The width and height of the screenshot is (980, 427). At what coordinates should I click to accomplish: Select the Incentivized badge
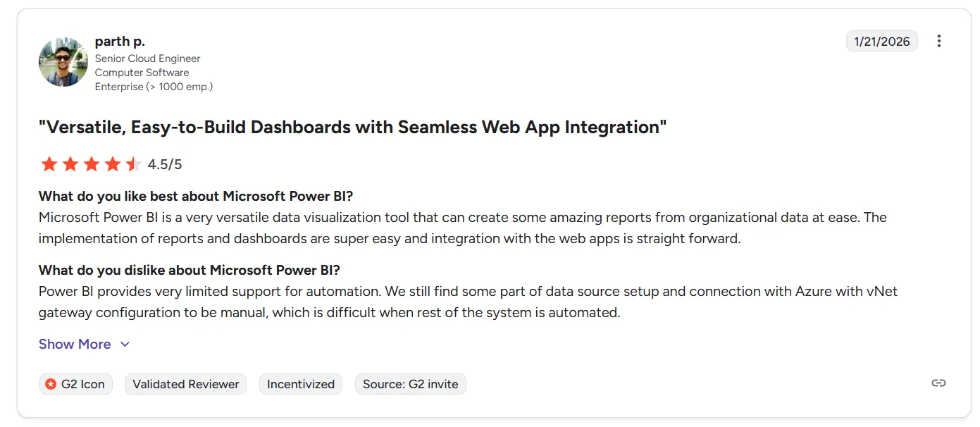(x=301, y=384)
